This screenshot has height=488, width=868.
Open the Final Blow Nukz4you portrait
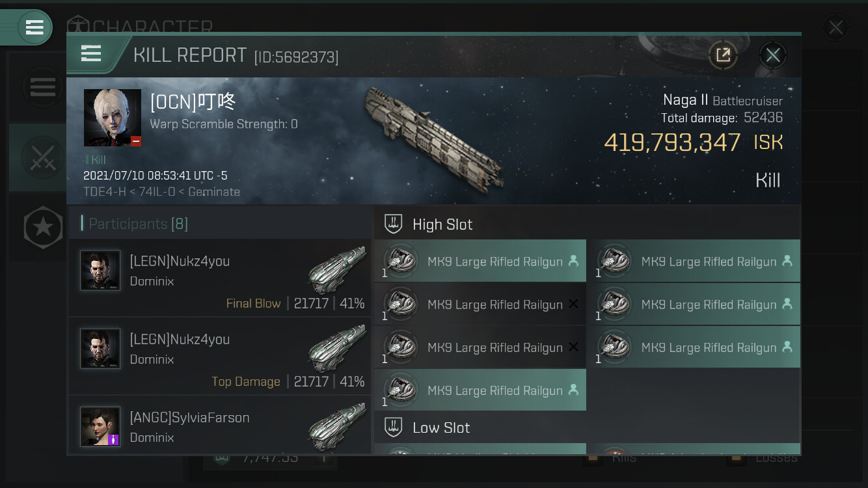(100, 270)
